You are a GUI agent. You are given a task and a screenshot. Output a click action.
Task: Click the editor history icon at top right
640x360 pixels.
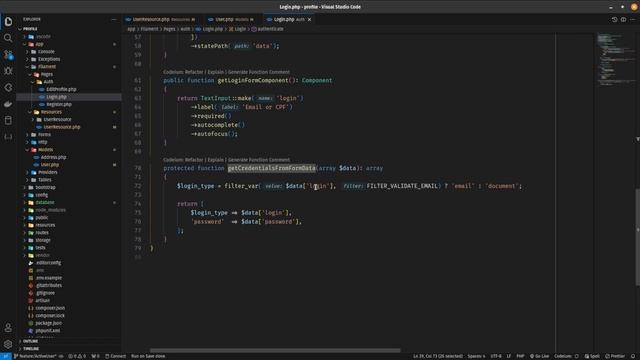pyautogui.click(x=614, y=19)
